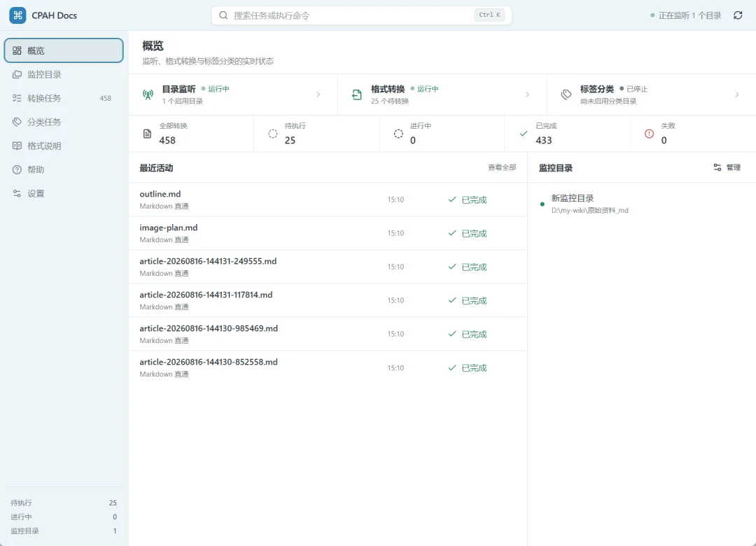Click the 已完成 checkmark icon in stats
The width and height of the screenshot is (756, 546).
[x=524, y=134]
